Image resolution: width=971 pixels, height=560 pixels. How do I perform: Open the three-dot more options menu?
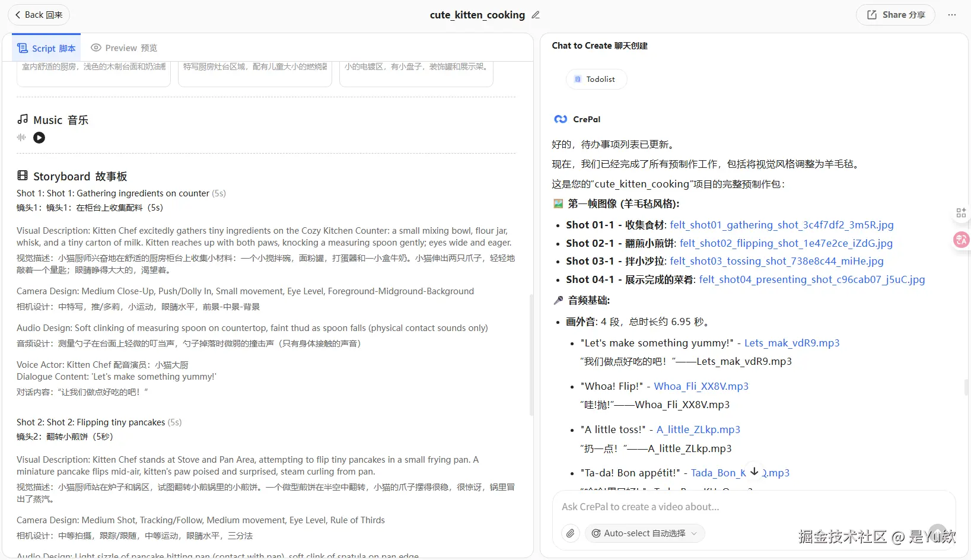[952, 15]
